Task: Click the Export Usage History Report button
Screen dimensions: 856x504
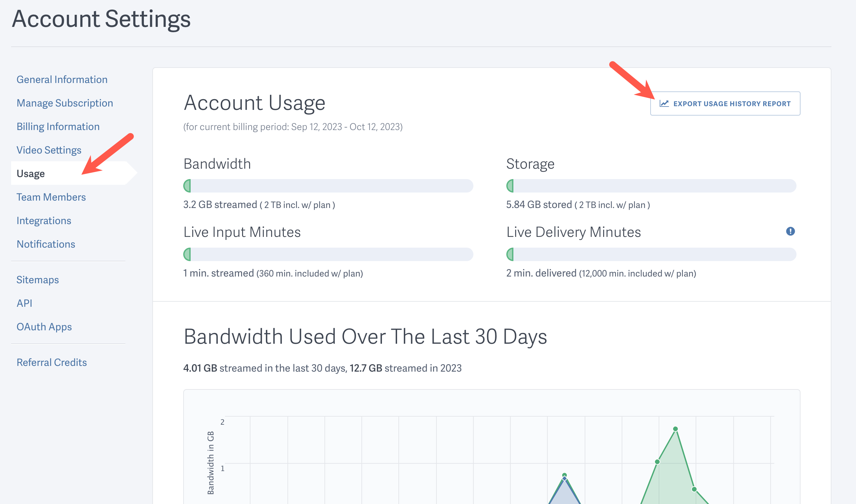Action: [726, 103]
